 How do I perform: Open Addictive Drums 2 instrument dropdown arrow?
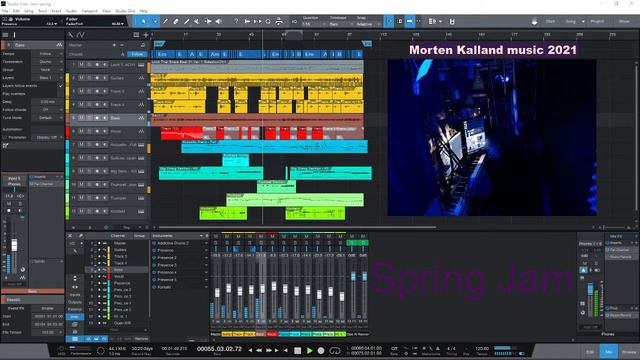click(x=206, y=243)
